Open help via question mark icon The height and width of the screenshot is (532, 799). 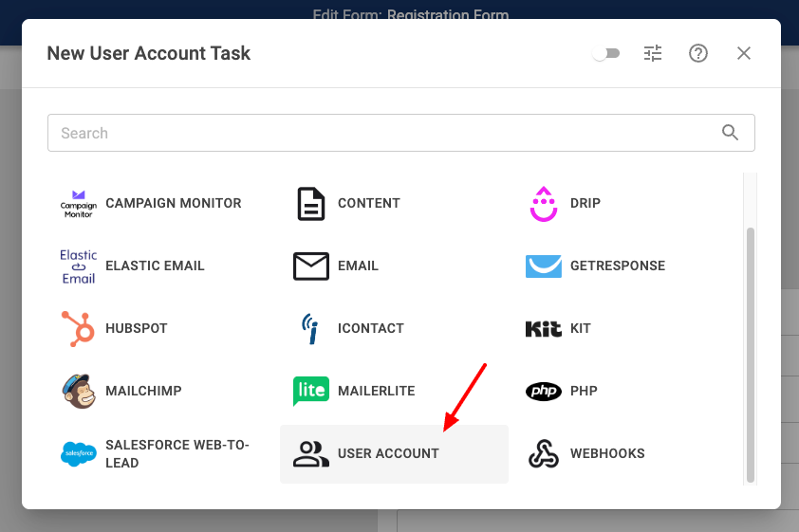point(698,53)
